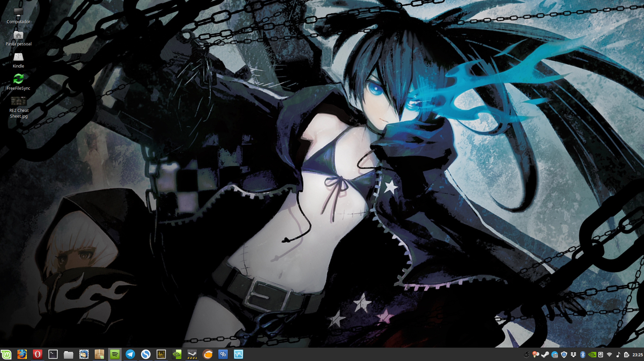Select the Pasta pessoal home folder
Image resolution: width=644 pixels, height=361 pixels.
click(x=18, y=35)
